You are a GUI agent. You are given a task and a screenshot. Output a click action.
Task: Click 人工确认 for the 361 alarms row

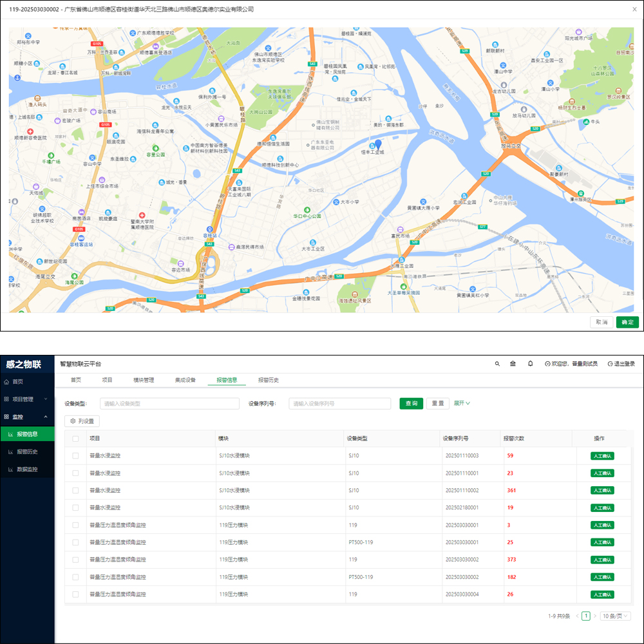[602, 491]
